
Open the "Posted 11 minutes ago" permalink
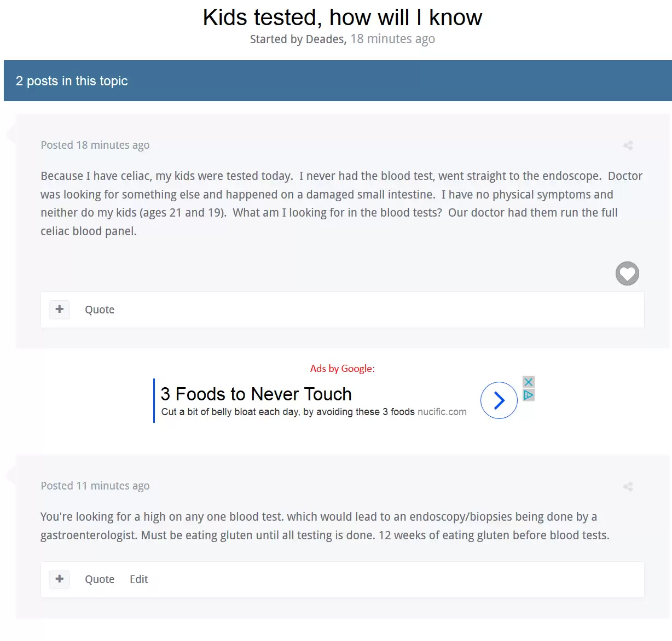click(95, 486)
